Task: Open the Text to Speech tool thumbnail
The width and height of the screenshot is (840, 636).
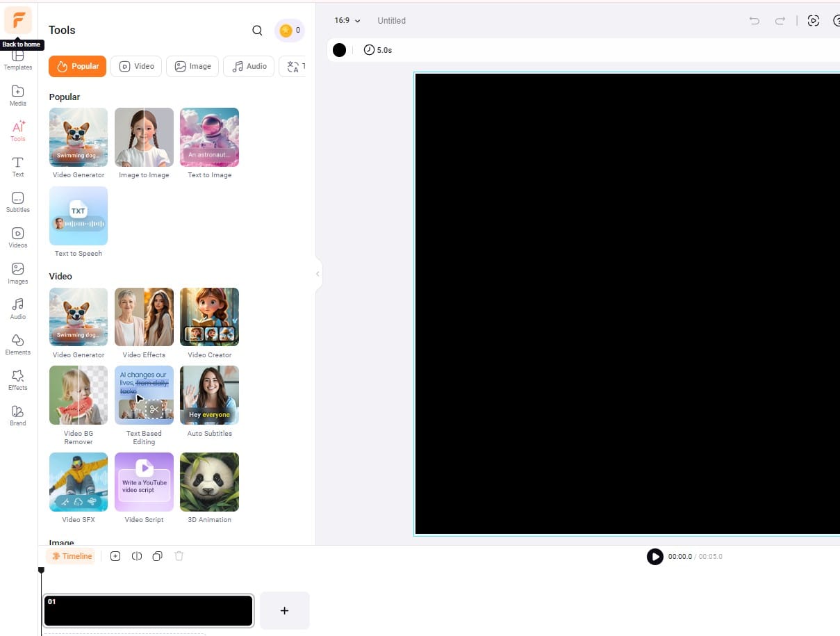Action: 79,216
